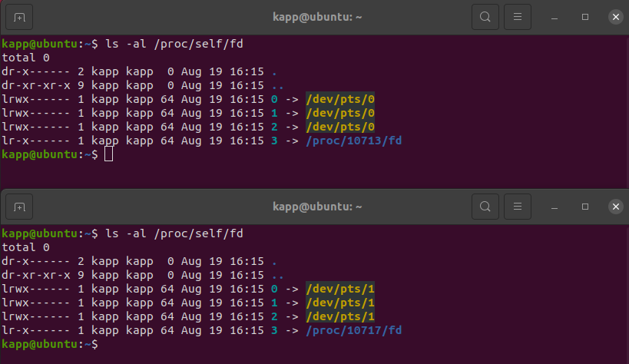Click search icon in bottom terminal

click(485, 207)
